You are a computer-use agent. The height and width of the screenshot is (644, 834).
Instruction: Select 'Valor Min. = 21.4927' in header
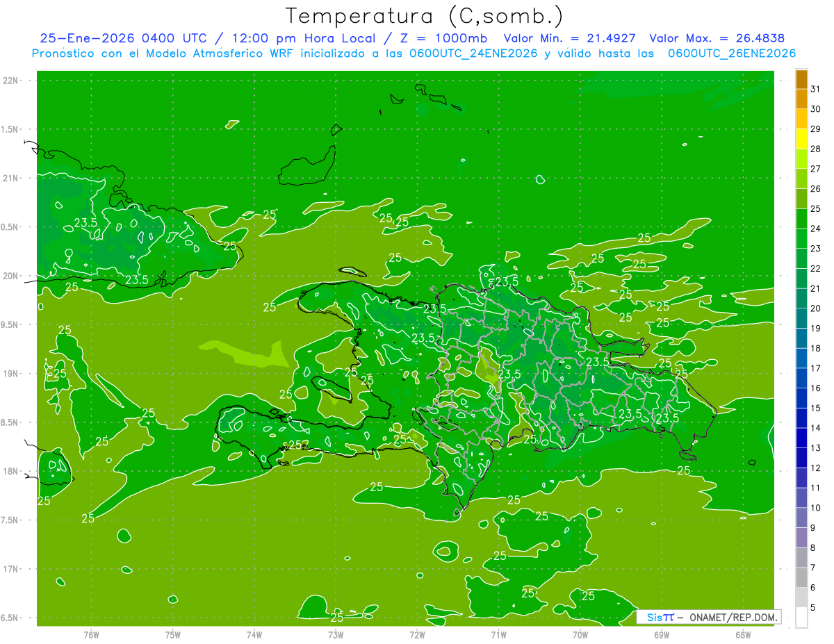click(x=570, y=38)
